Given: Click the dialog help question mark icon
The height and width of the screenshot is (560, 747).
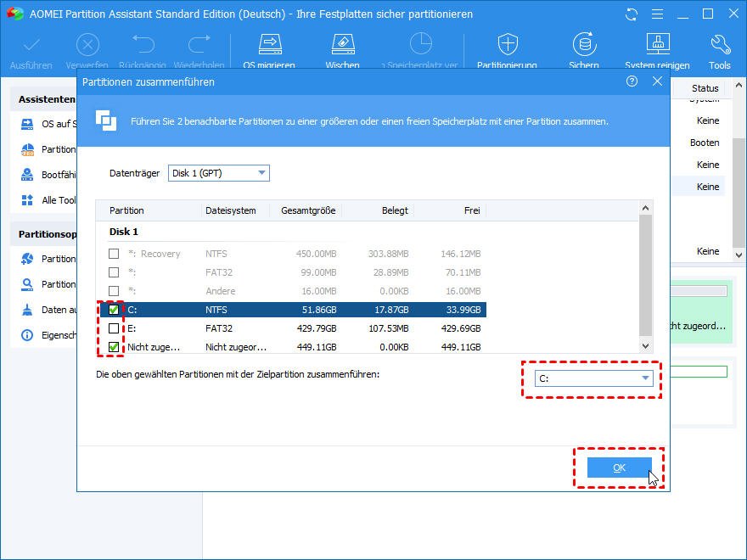Looking at the screenshot, I should coord(632,81).
